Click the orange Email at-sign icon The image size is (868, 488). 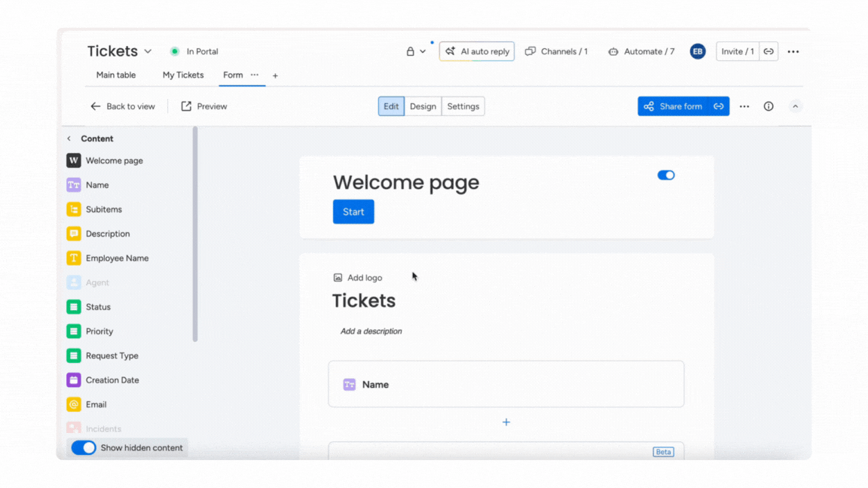point(74,404)
